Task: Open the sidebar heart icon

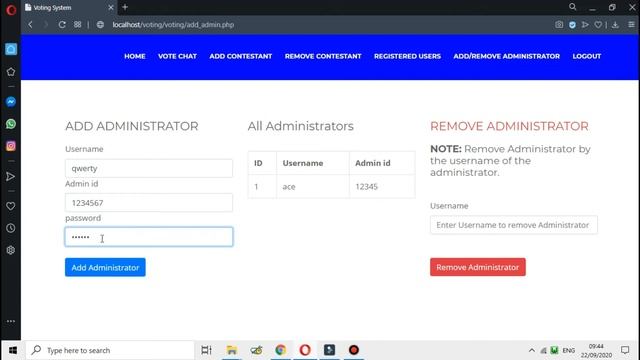Action: click(x=11, y=206)
